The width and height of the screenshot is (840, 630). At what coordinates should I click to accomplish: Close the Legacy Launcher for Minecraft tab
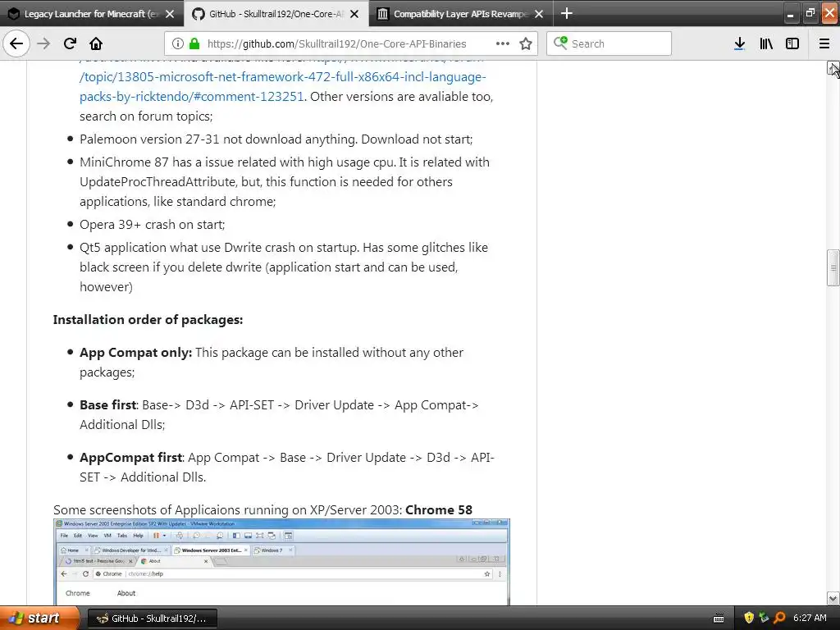(170, 14)
